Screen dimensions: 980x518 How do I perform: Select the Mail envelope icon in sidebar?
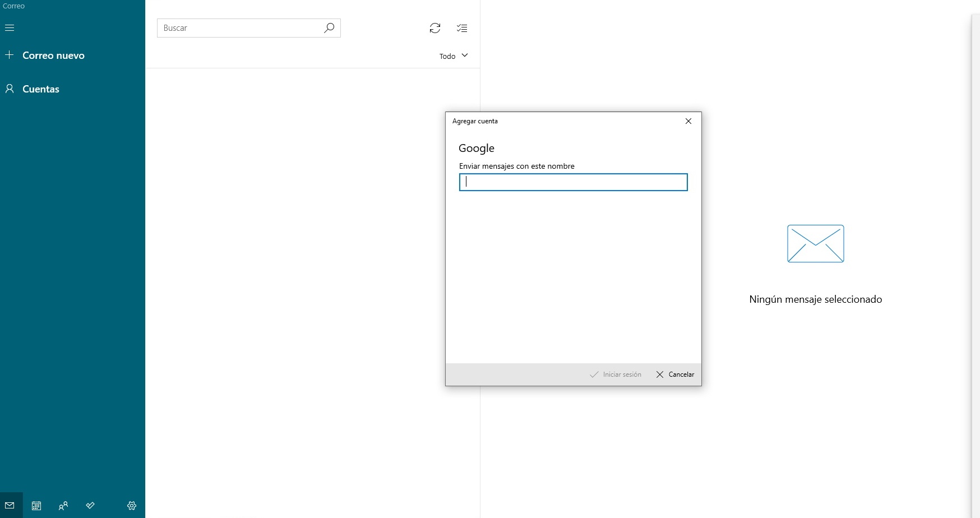click(10, 506)
